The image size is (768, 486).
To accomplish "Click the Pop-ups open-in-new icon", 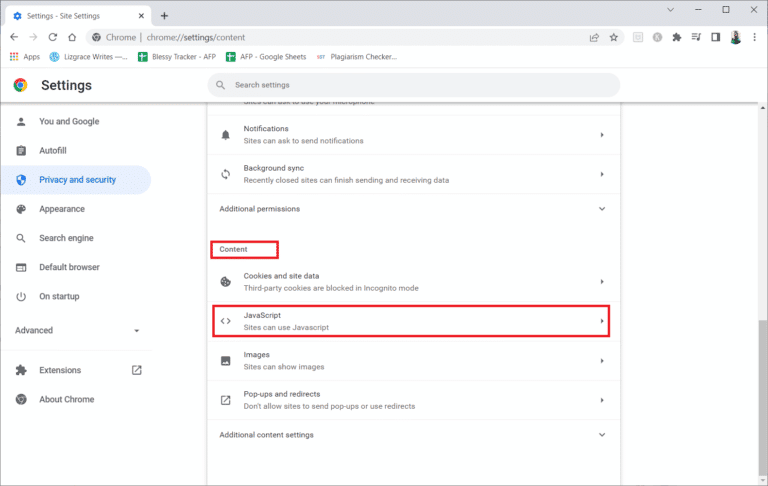I will click(225, 400).
